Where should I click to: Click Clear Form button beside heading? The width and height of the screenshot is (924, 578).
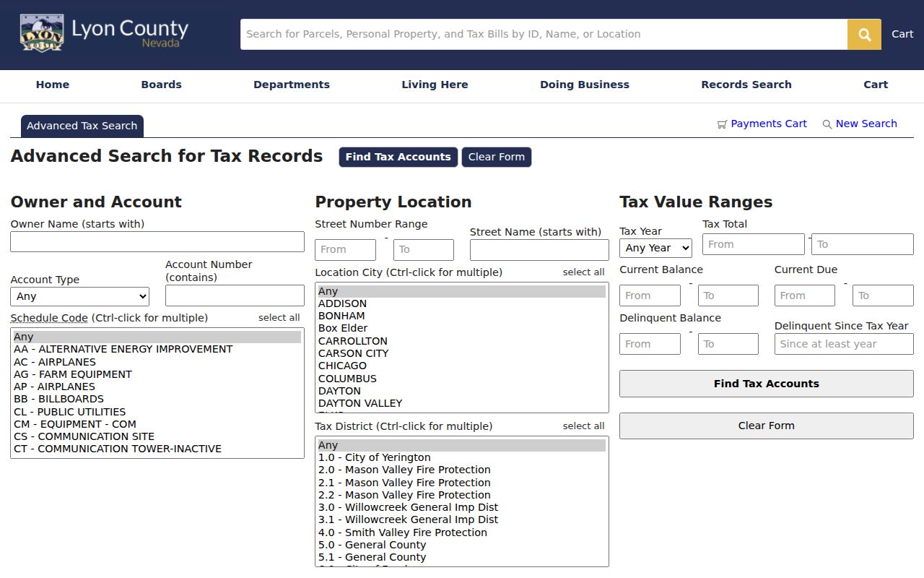coord(497,157)
